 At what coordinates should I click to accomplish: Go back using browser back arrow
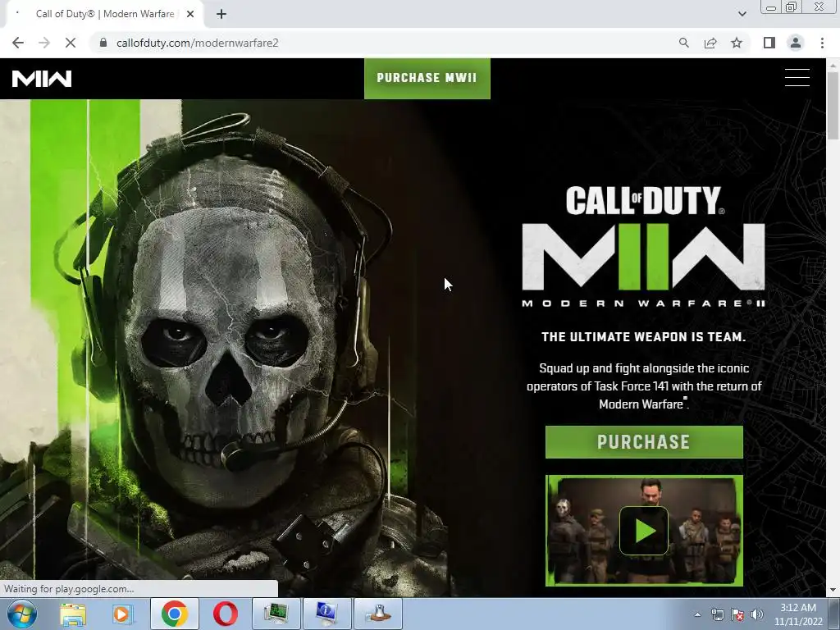coord(18,43)
